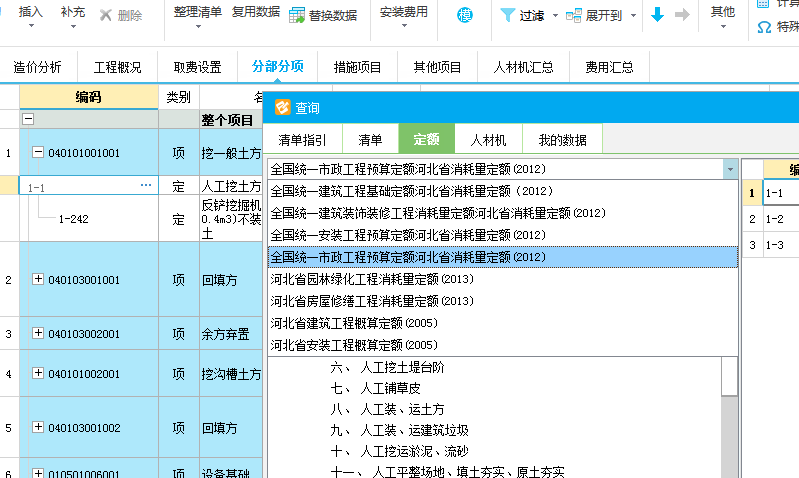
Task: Switch to 人材机汇总 tab
Action: 524,67
